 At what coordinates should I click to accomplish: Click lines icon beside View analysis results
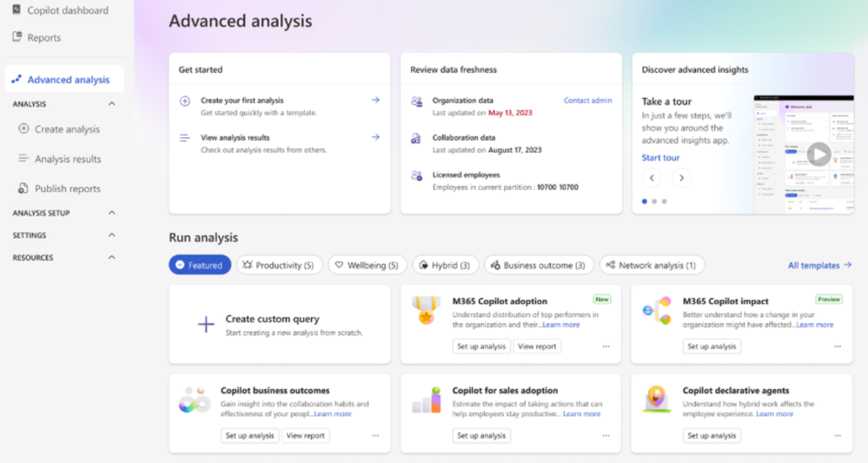click(x=185, y=138)
